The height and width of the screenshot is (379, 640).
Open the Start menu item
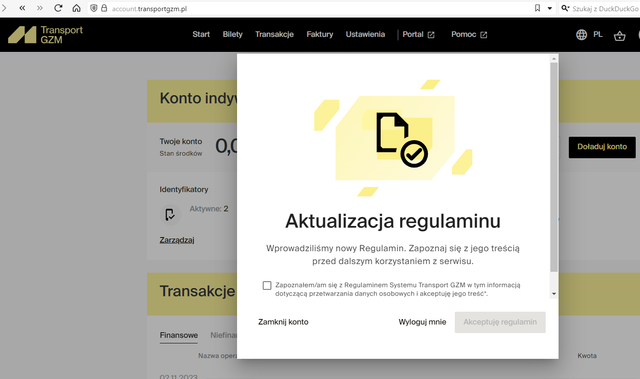tap(201, 35)
